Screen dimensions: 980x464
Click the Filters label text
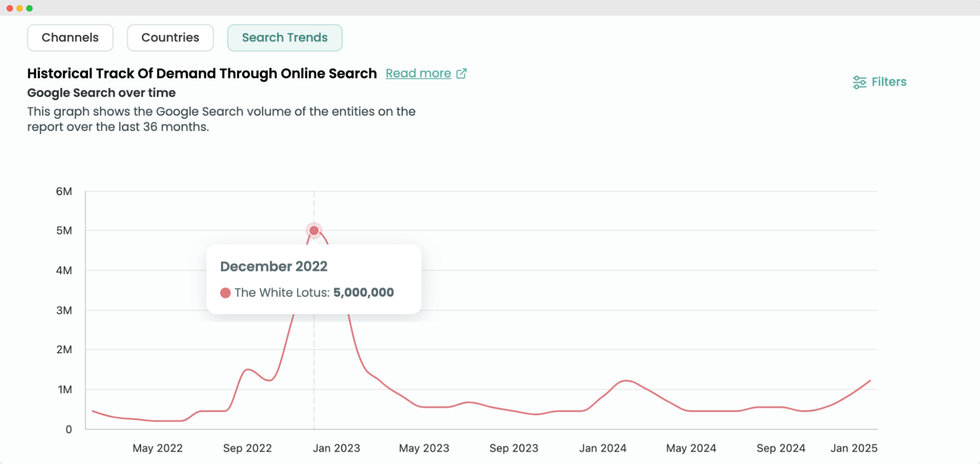pyautogui.click(x=889, y=82)
